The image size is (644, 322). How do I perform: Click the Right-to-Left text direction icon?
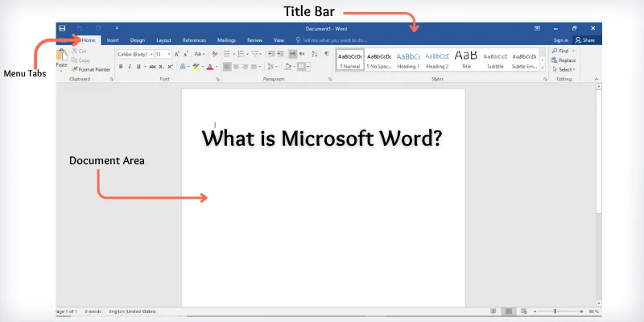pos(303,54)
